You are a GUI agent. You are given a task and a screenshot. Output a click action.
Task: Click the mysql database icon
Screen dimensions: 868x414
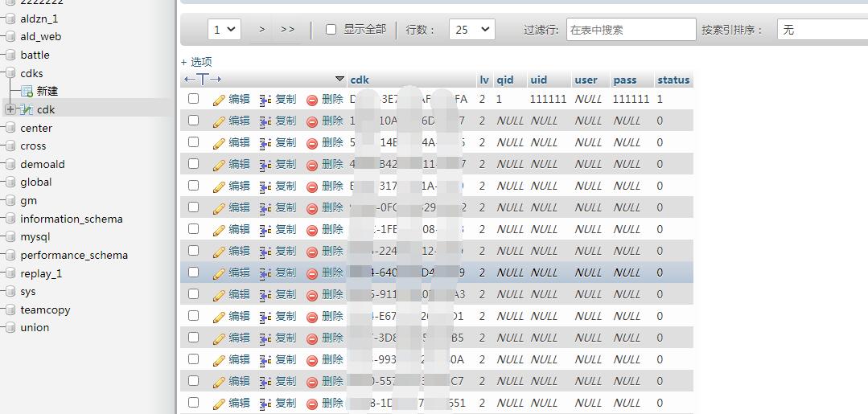(10, 237)
